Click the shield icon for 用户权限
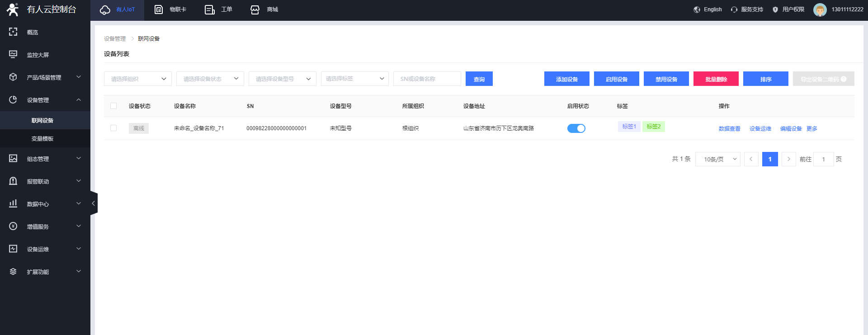868x335 pixels. pyautogui.click(x=775, y=9)
